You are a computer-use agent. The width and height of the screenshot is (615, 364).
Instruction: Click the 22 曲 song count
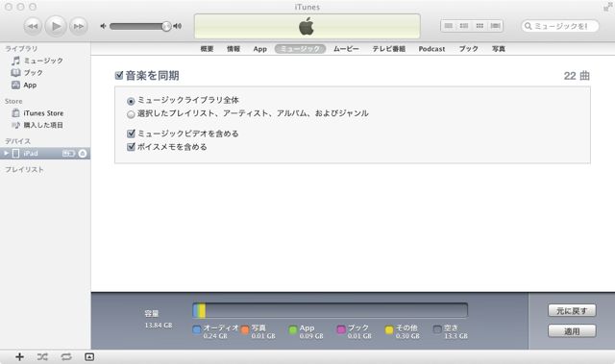point(577,76)
